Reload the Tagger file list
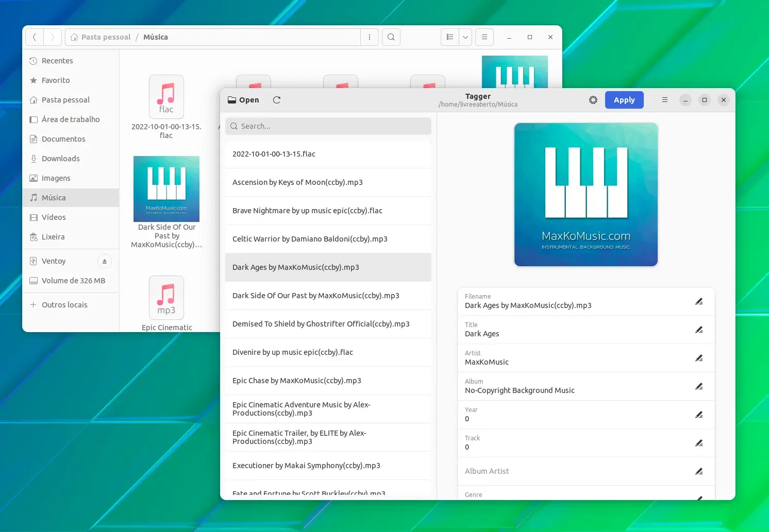This screenshot has width=769, height=532. coord(277,100)
